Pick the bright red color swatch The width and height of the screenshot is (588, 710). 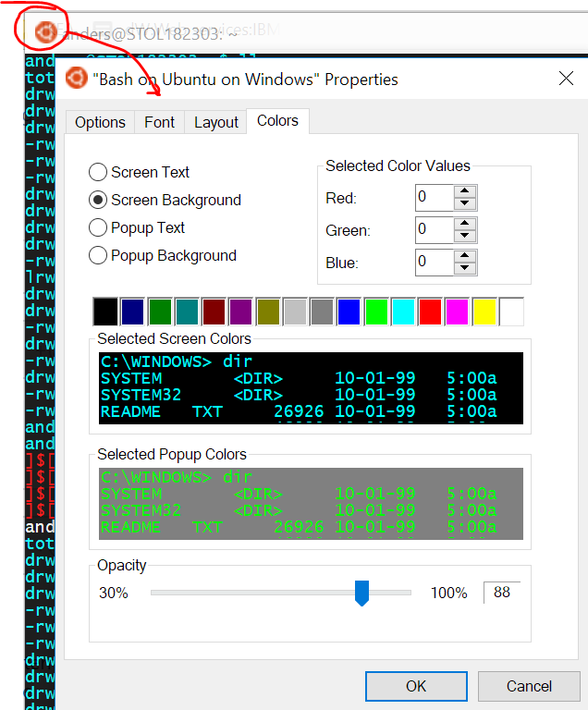[x=430, y=312]
